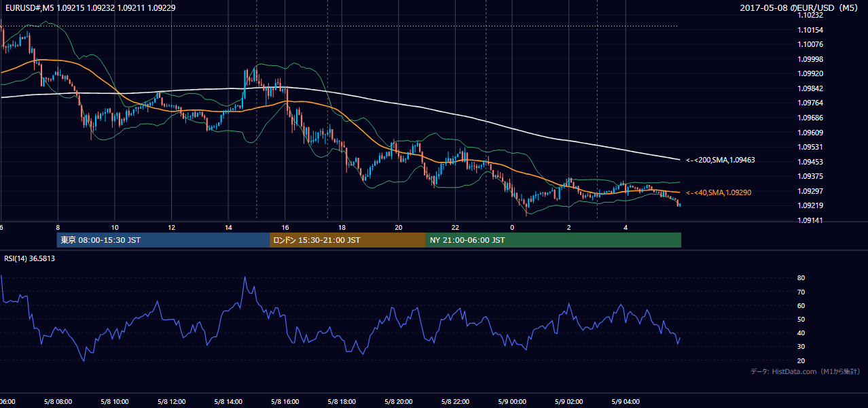Click the London 15:30-21:00 JST session bar

point(348,240)
